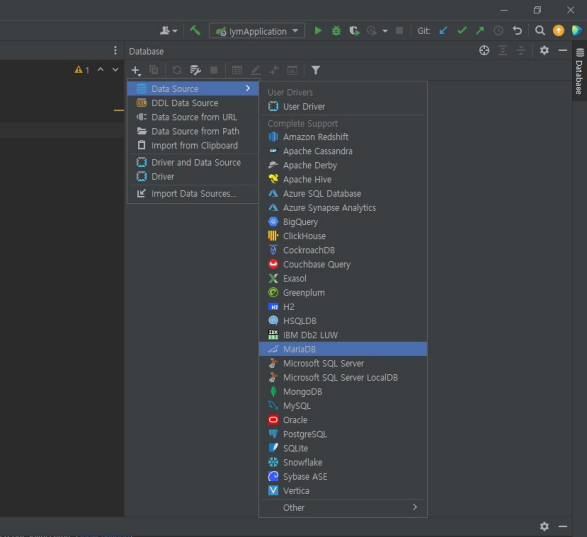The image size is (587, 537).
Task: Choose MySQL data source
Action: [343, 406]
